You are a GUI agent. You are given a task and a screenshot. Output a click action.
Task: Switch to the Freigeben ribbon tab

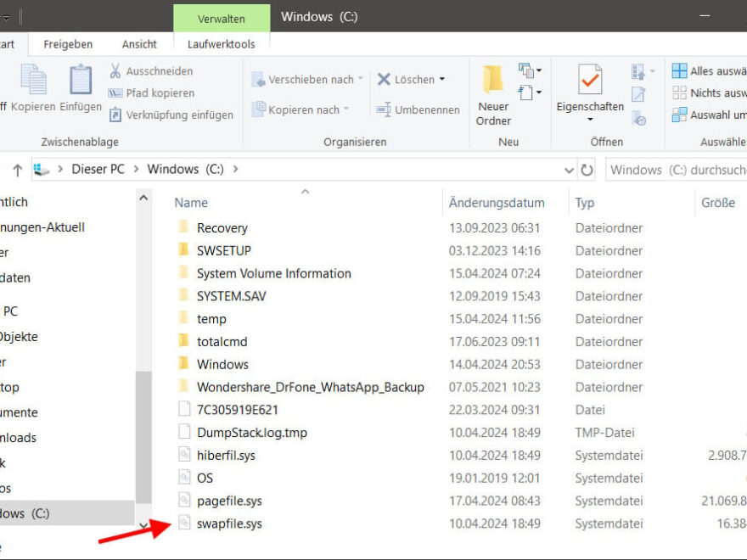[68, 44]
